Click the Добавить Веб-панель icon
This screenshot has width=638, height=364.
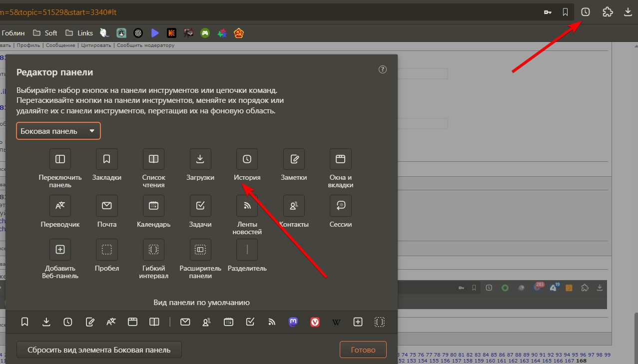(60, 250)
